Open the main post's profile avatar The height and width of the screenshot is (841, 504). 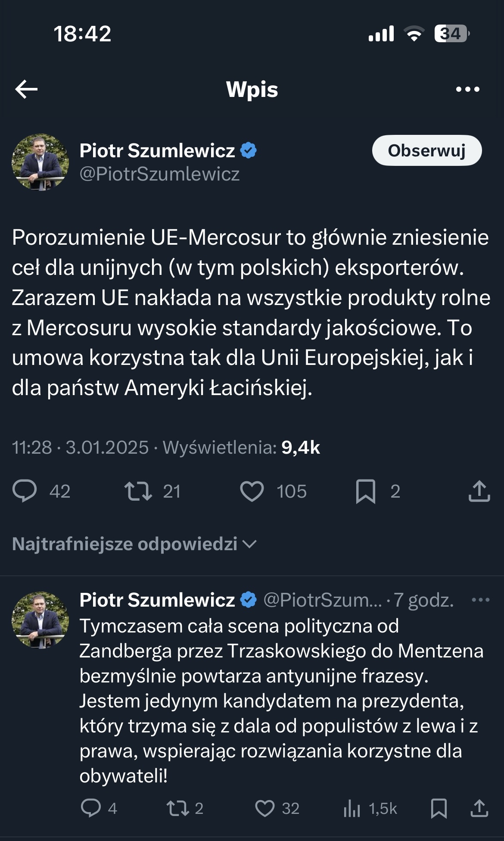pyautogui.click(x=40, y=162)
